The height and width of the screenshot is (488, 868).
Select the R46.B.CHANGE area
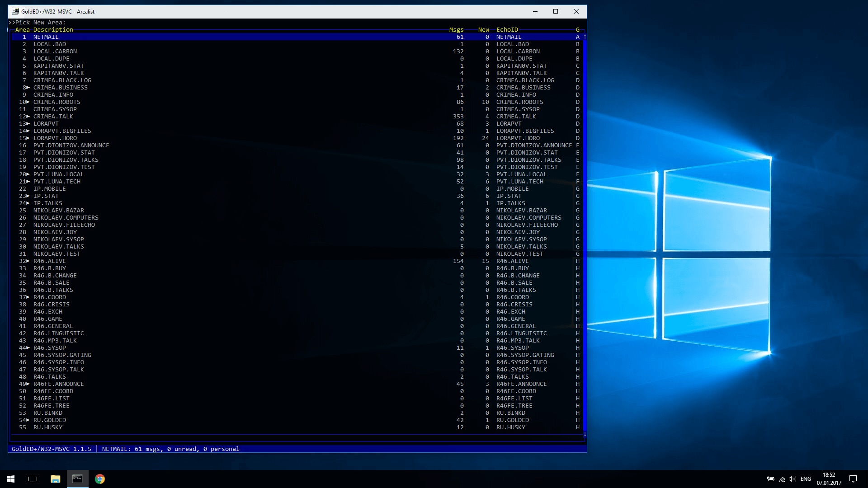tap(297, 276)
